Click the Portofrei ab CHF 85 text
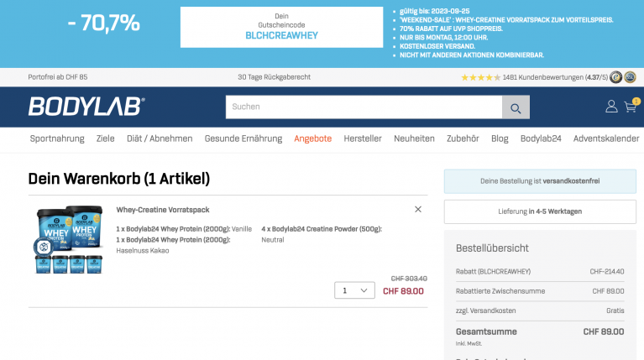The image size is (644, 360). click(57, 77)
